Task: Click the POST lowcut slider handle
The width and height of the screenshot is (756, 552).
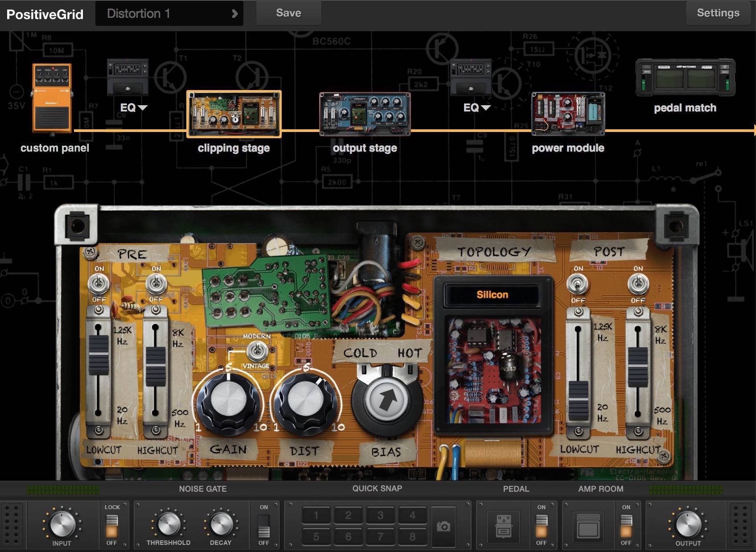Action: coord(578,401)
